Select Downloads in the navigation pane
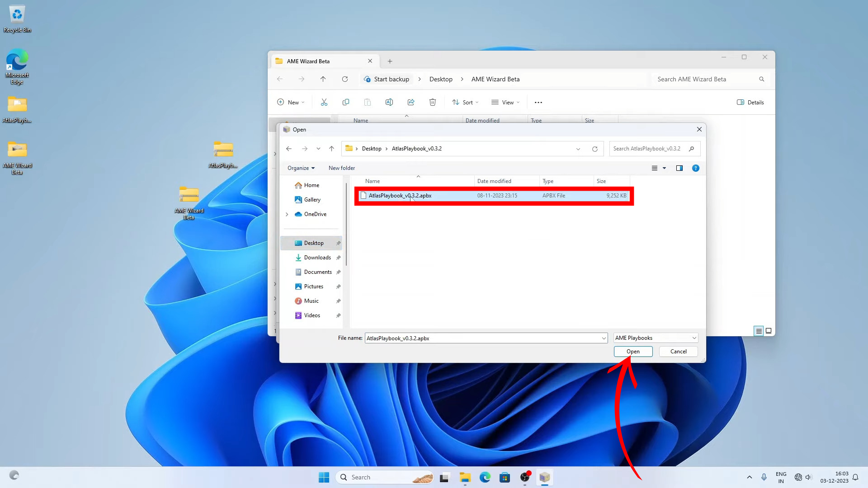Image resolution: width=868 pixels, height=488 pixels. coord(317,258)
